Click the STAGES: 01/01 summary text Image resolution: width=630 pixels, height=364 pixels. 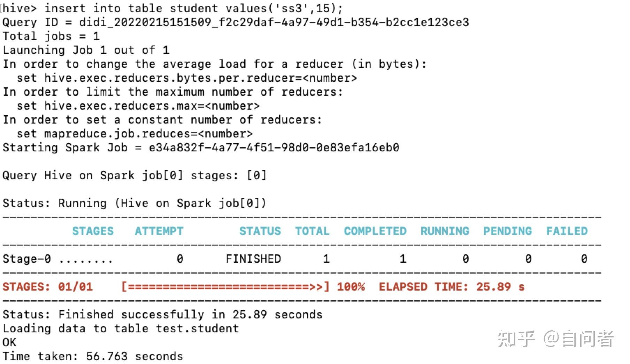[48, 287]
